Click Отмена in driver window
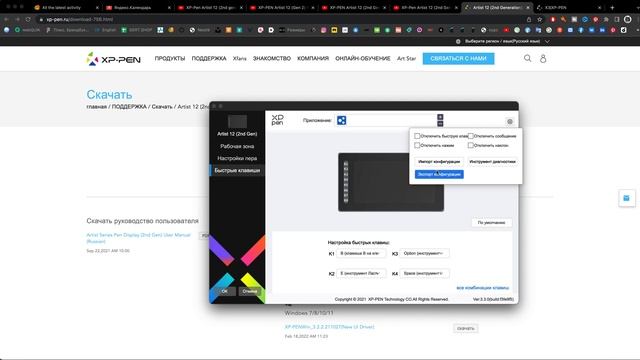The image size is (640, 360). [249, 291]
